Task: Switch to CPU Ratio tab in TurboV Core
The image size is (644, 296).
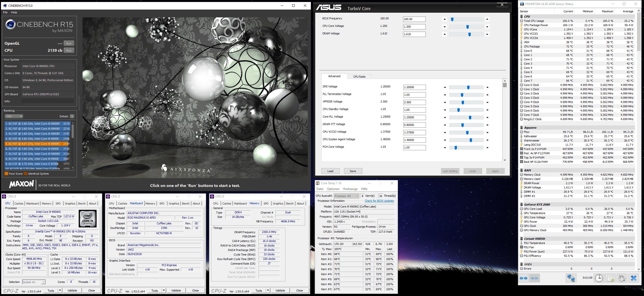Action: [359, 77]
